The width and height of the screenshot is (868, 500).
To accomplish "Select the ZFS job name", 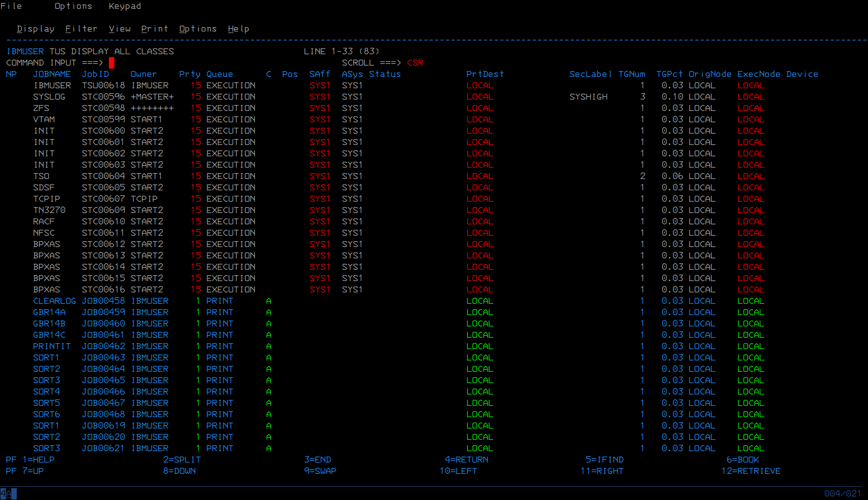I will coord(41,108).
